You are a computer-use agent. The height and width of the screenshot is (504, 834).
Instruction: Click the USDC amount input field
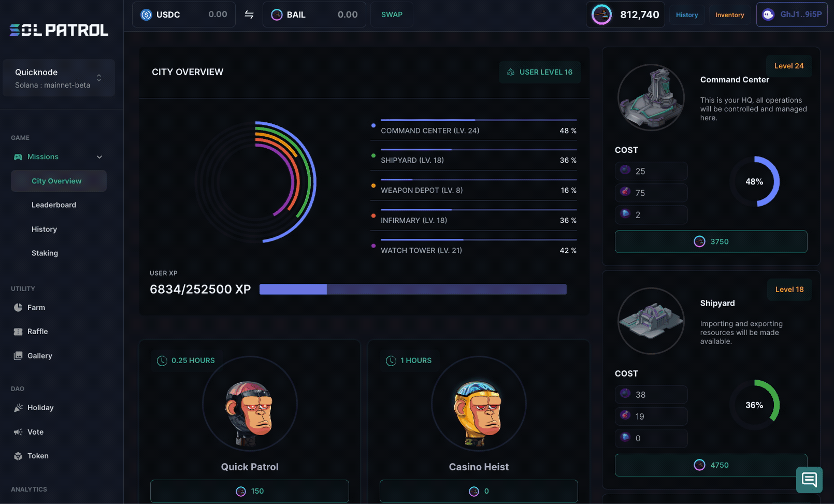207,15
